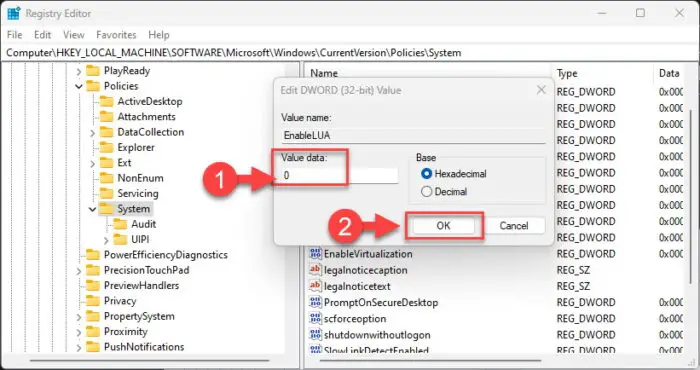Select the PushNotifications folder icon

tap(93, 347)
